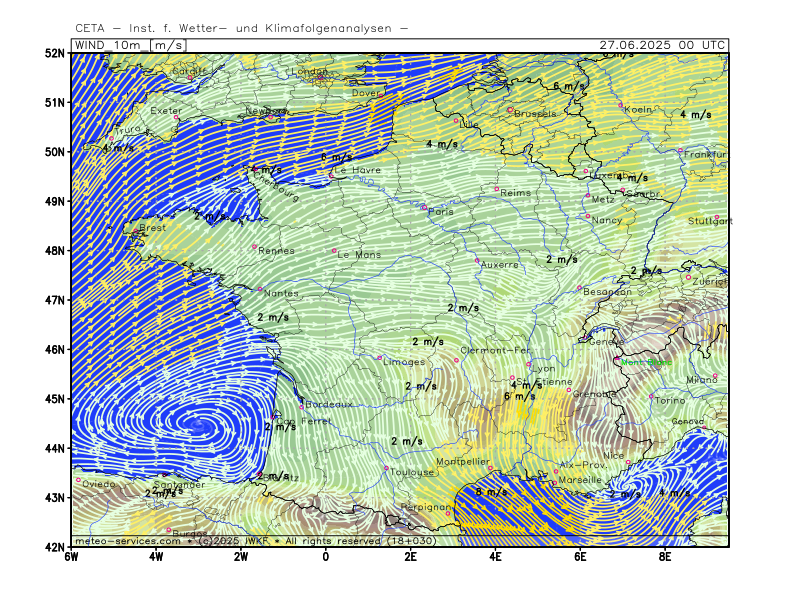Select the Limoges city label
The width and height of the screenshot is (800, 600).
pos(404,362)
